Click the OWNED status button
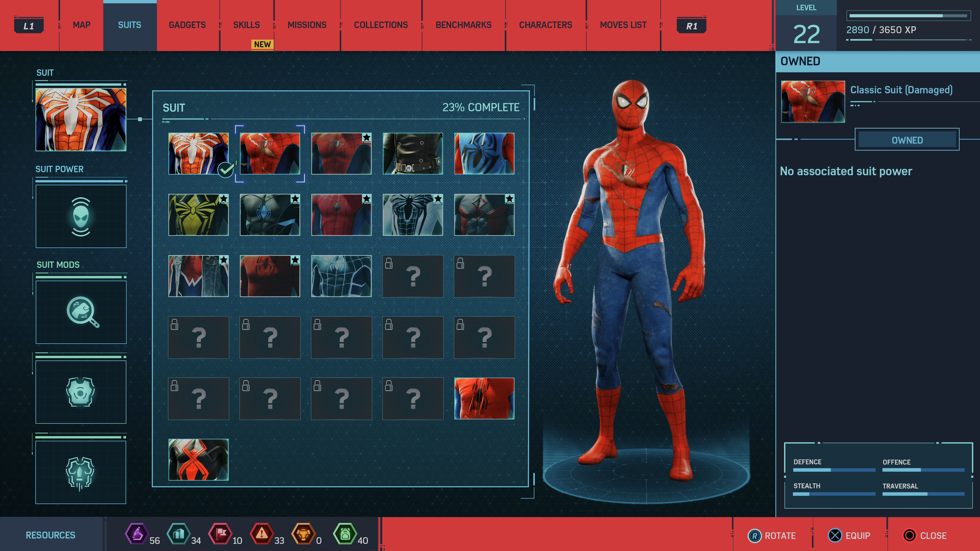 (907, 140)
